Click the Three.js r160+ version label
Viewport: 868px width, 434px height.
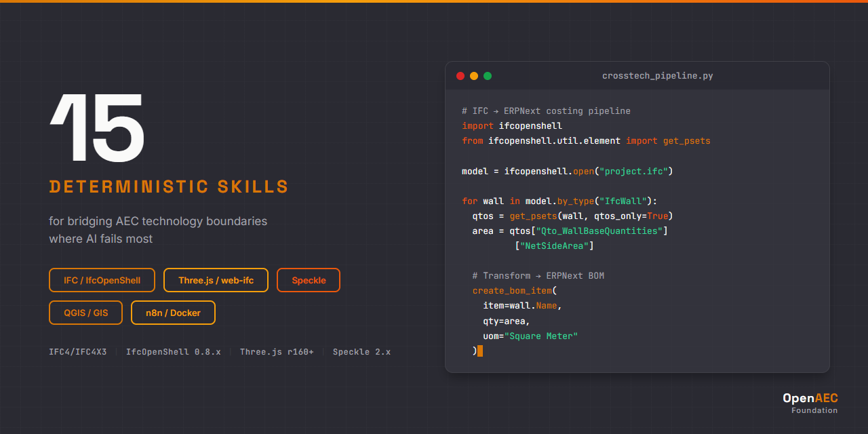277,352
